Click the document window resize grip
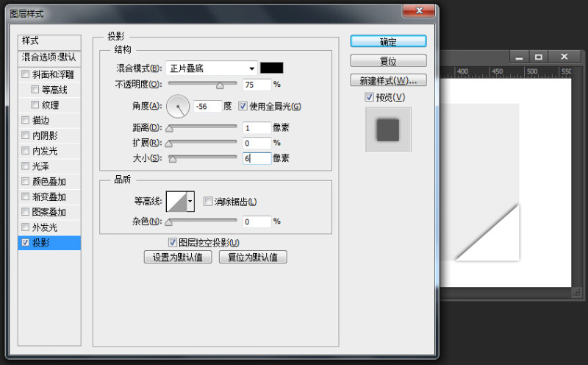 click(577, 292)
